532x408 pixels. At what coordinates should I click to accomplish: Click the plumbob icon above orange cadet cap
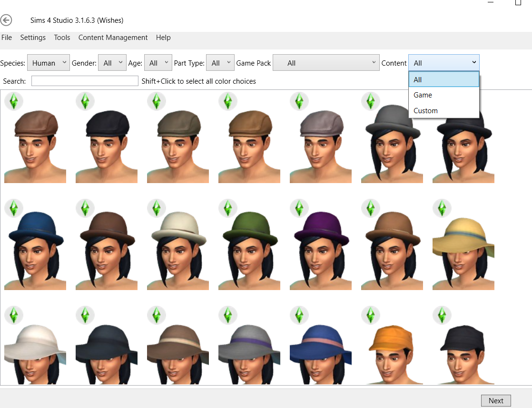(x=371, y=315)
